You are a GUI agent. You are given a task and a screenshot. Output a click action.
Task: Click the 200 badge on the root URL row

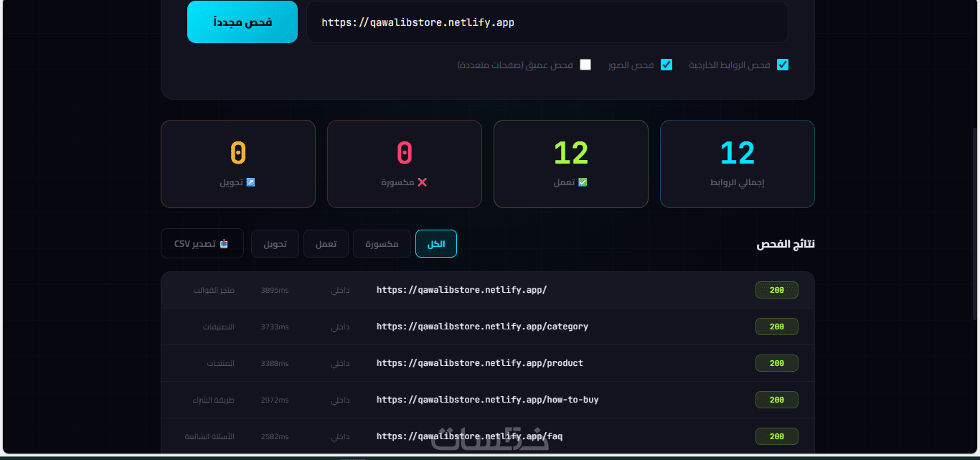[x=777, y=290]
